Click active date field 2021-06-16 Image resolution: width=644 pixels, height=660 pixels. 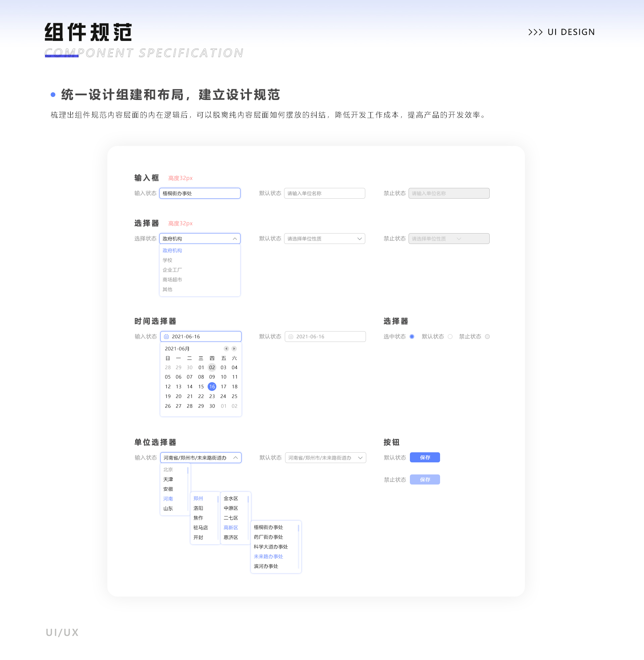201,337
